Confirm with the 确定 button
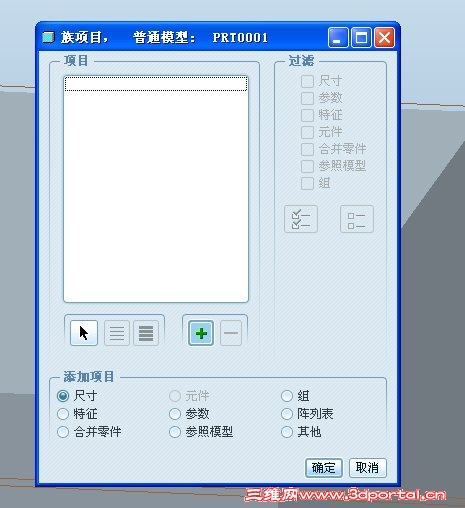465x508 pixels. point(324,468)
